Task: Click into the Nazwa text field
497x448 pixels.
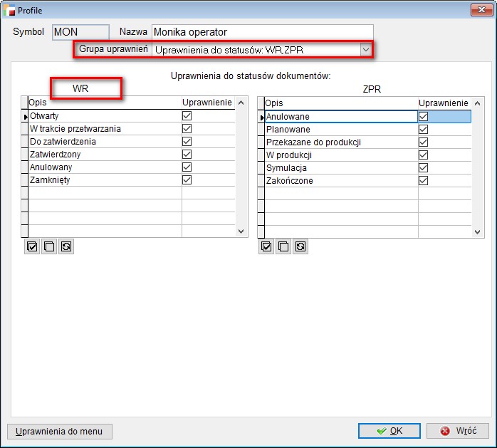Action: (262, 32)
